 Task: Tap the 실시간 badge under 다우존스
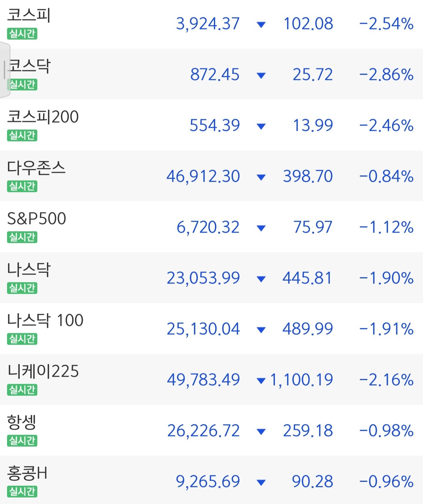click(22, 186)
